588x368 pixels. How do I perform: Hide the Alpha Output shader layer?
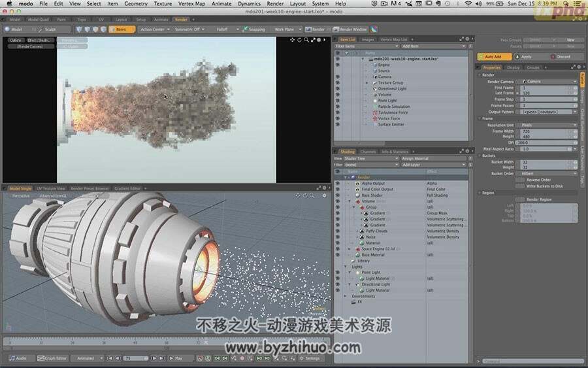click(x=338, y=184)
